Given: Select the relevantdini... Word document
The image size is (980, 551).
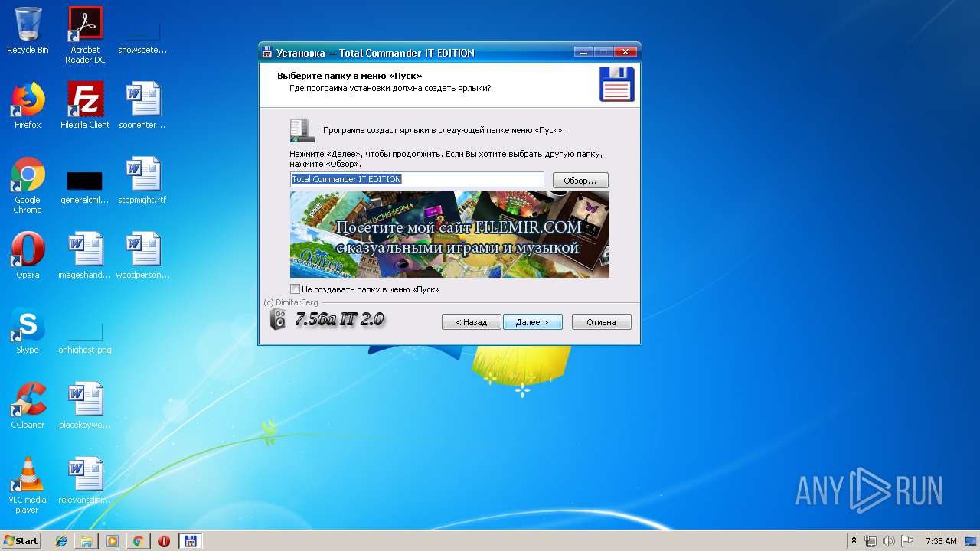Looking at the screenshot, I should [85, 481].
